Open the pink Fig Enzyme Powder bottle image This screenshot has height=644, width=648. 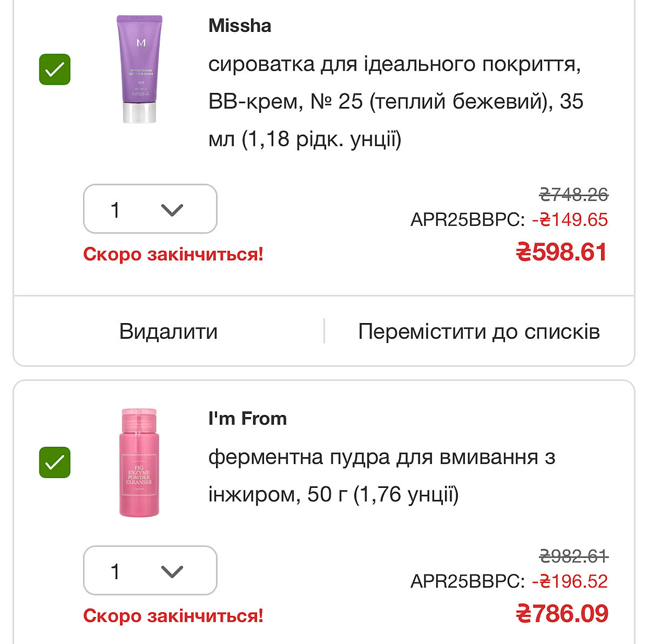coord(139,462)
